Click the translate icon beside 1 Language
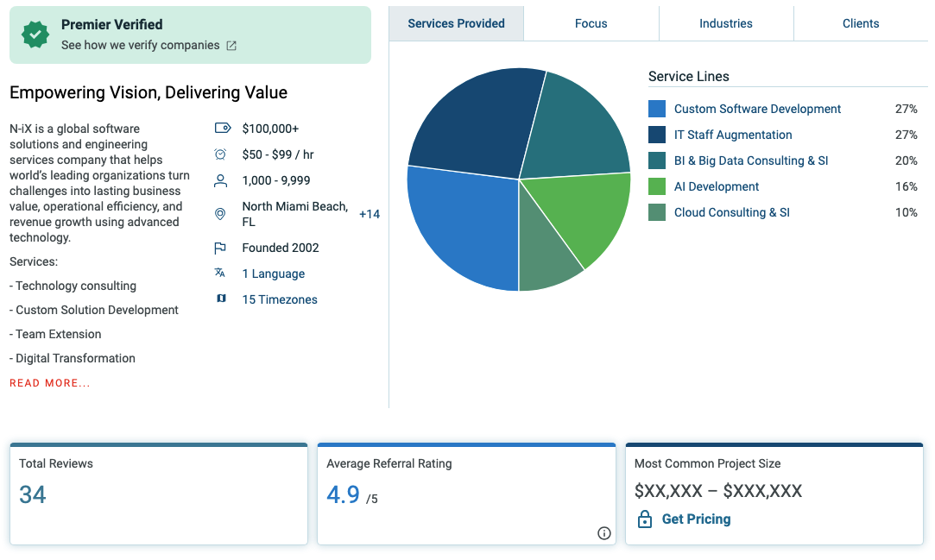Viewport: 935px width, 560px height. click(220, 273)
